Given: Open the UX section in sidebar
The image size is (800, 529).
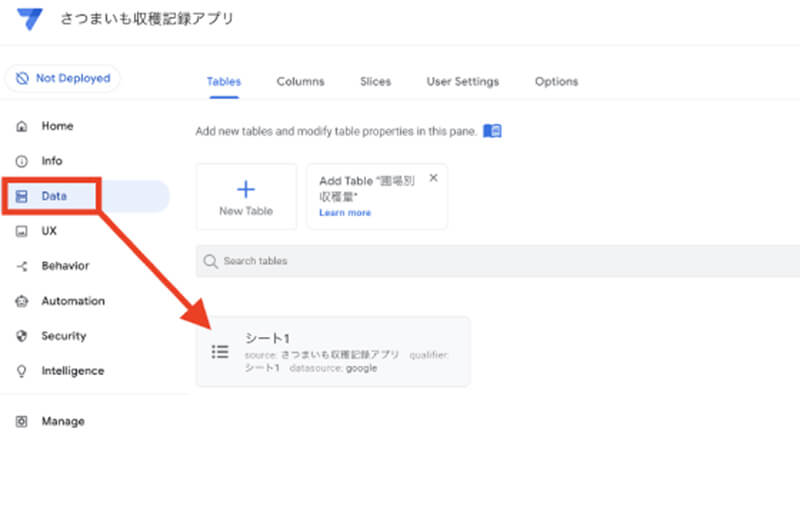Looking at the screenshot, I should [49, 231].
